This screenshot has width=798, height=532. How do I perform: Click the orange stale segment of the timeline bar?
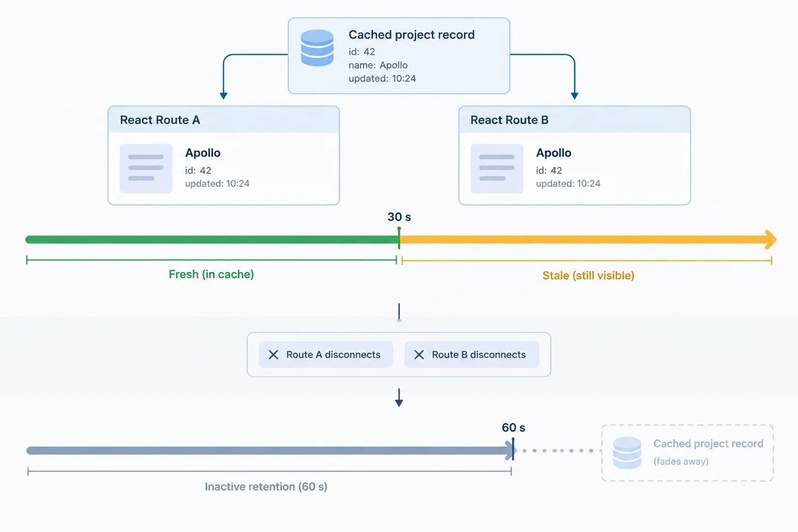[x=588, y=240]
